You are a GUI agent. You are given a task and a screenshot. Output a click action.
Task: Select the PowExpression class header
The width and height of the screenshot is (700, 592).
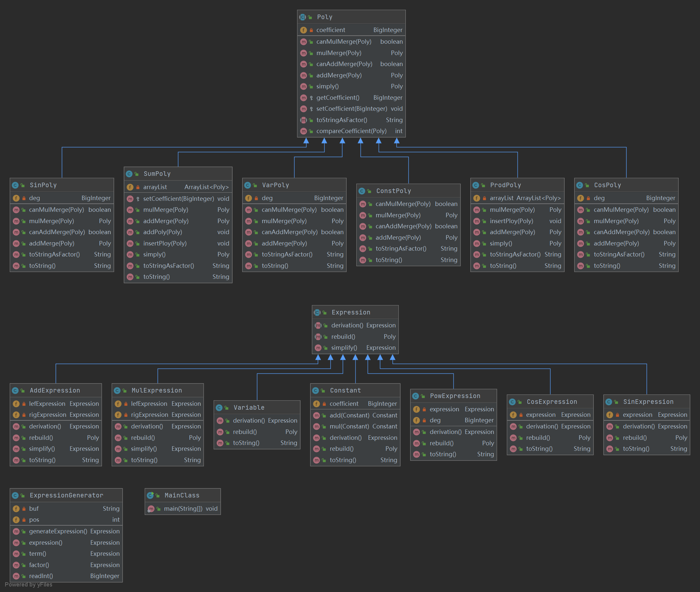pyautogui.click(x=455, y=396)
